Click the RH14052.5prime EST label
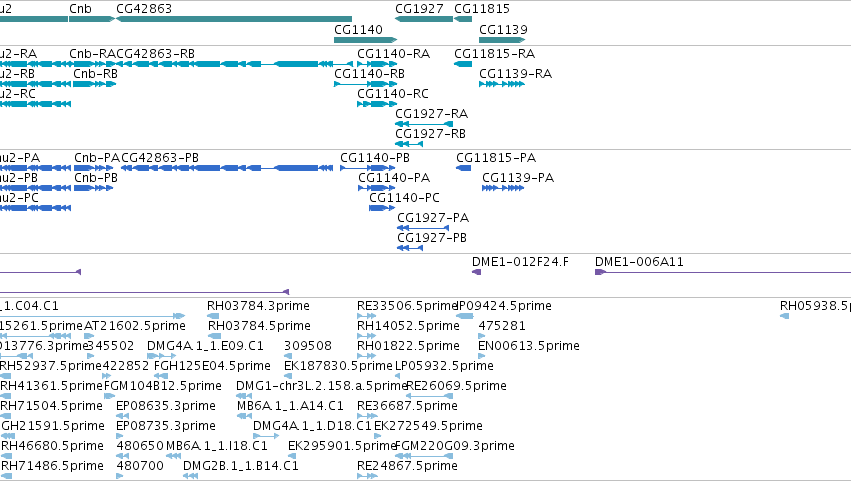851x481 pixels. coord(408,326)
